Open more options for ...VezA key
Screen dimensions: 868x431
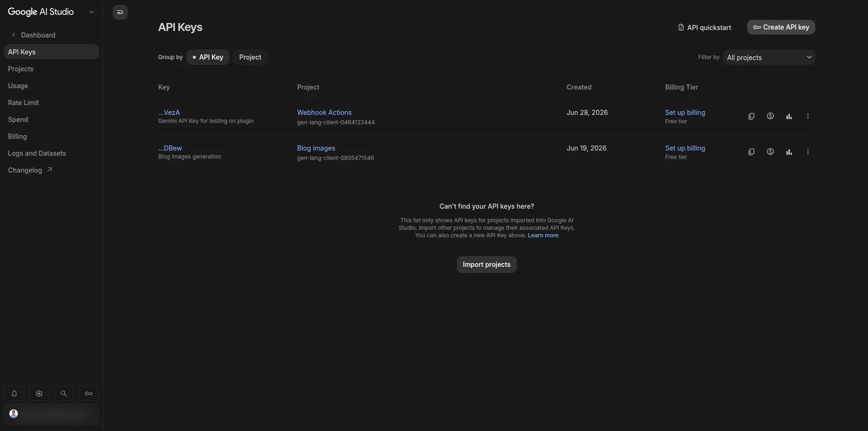807,116
